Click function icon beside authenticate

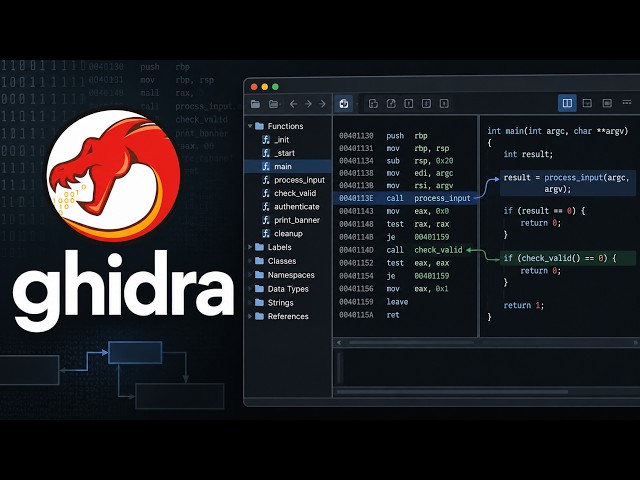point(266,207)
